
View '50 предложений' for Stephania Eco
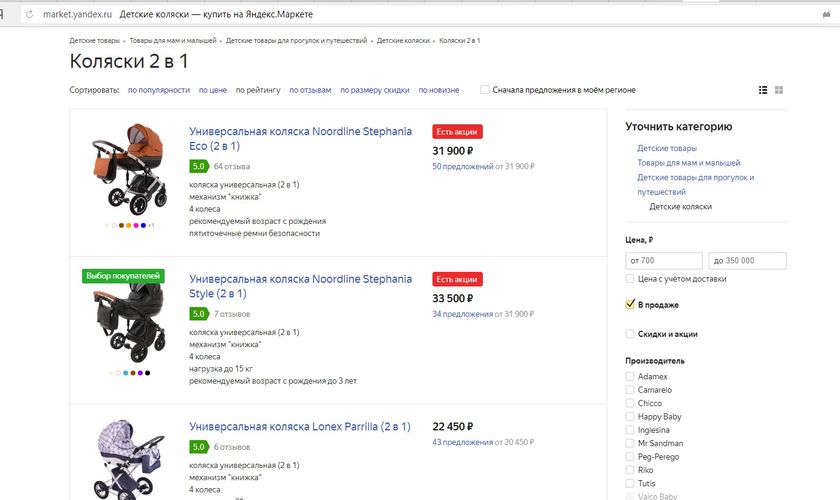[x=463, y=167]
